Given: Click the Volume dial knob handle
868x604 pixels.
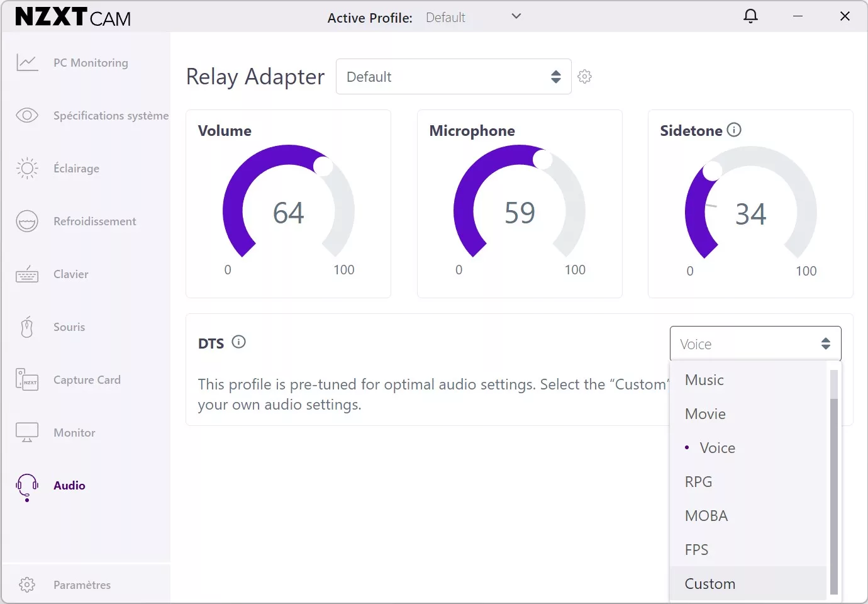Looking at the screenshot, I should coord(323,166).
